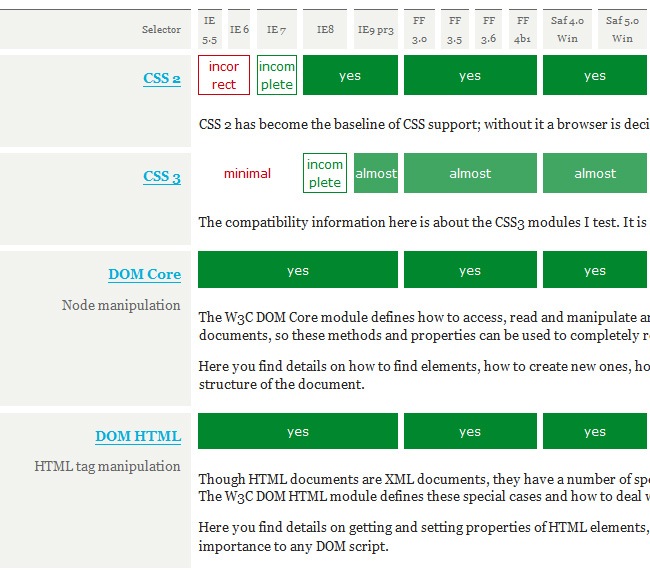The width and height of the screenshot is (650, 575).
Task: Click the IE 5.5 column header
Action: [210, 30]
